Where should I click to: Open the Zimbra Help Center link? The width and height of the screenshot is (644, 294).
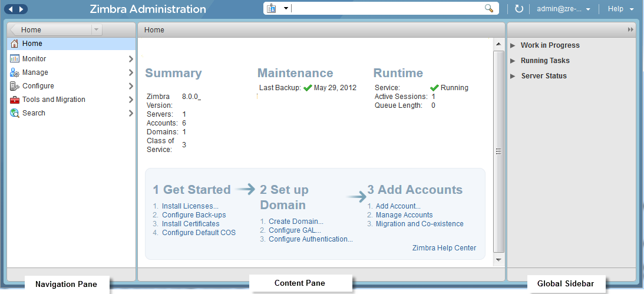444,248
